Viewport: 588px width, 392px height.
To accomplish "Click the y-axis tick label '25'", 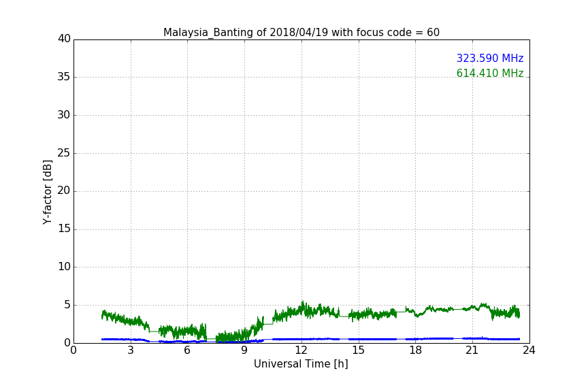I will coord(64,152).
